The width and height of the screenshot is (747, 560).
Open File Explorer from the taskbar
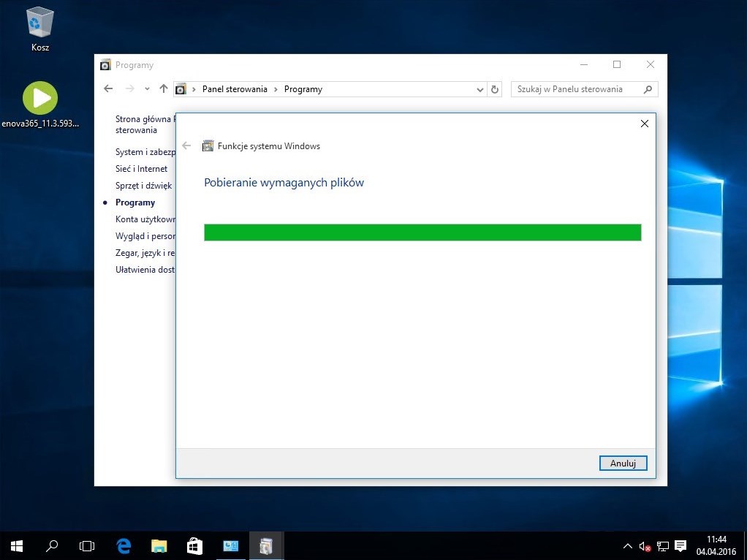click(x=159, y=545)
